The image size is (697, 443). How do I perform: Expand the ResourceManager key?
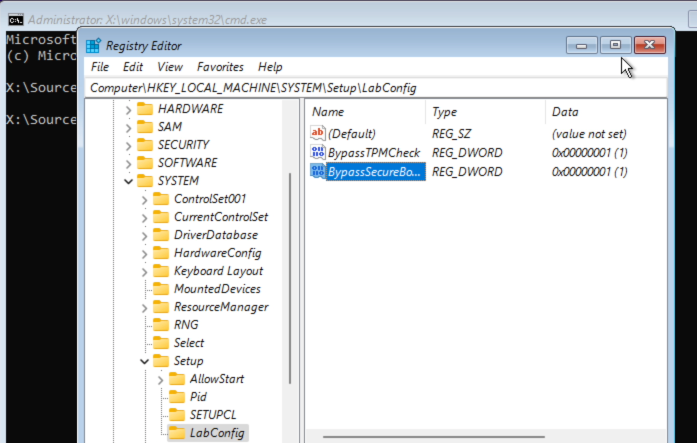click(x=144, y=307)
